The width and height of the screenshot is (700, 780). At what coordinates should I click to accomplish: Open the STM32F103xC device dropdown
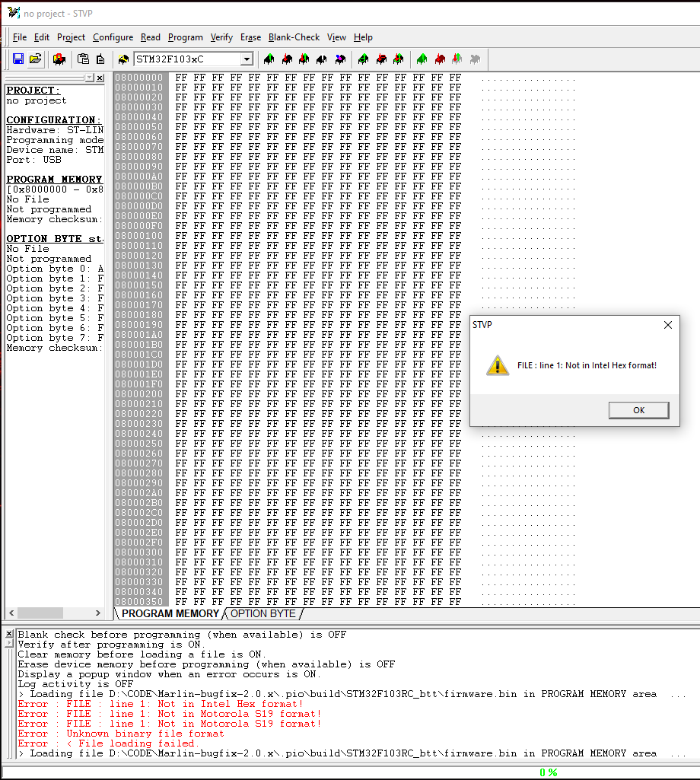[x=247, y=59]
